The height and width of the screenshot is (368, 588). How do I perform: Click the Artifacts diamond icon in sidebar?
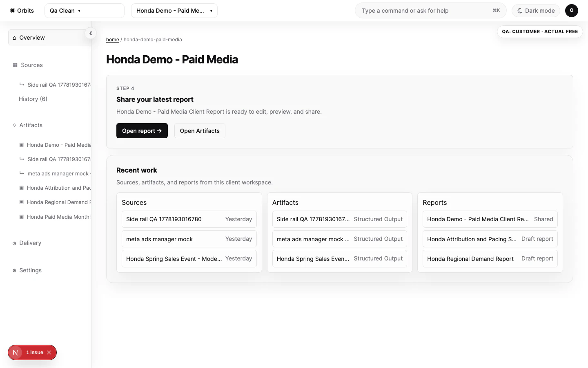click(x=14, y=125)
